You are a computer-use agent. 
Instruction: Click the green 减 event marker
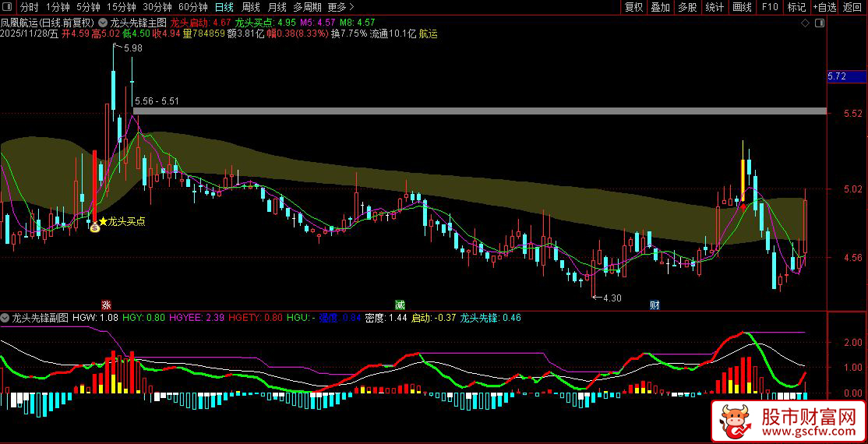point(400,305)
